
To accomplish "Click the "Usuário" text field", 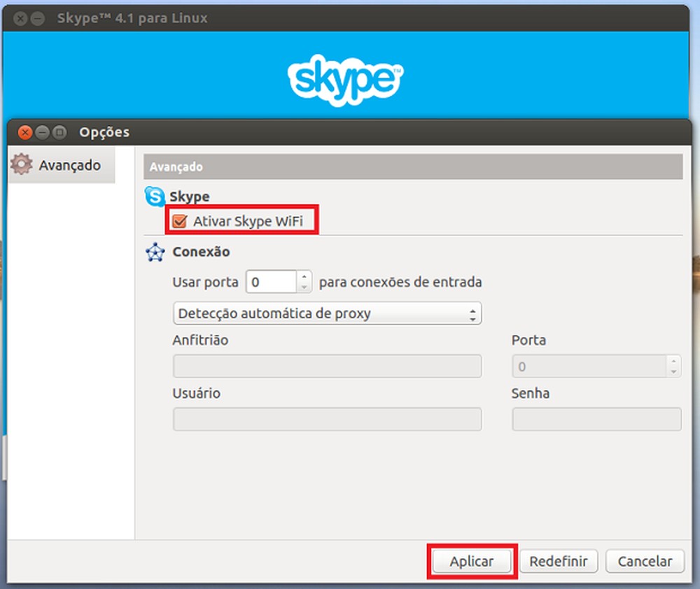I will 327,419.
